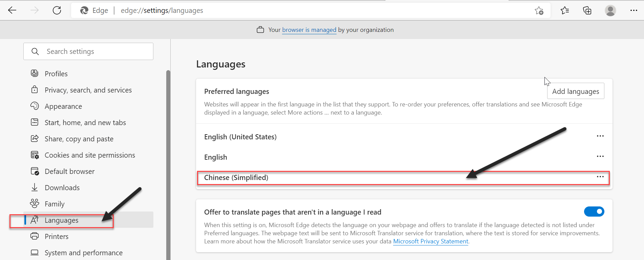Screen dimensions: 644x260
Task: Open Edge Settings and more menu
Action: tap(634, 11)
